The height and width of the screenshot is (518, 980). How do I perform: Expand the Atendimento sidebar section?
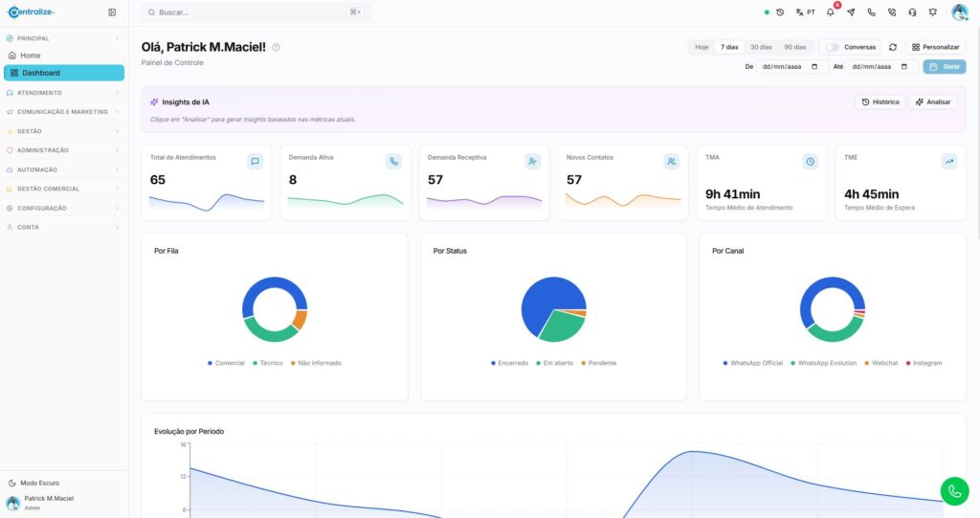pyautogui.click(x=64, y=93)
